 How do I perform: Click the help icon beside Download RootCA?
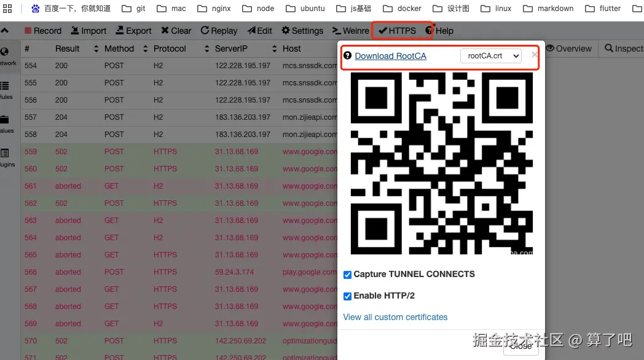tap(347, 55)
